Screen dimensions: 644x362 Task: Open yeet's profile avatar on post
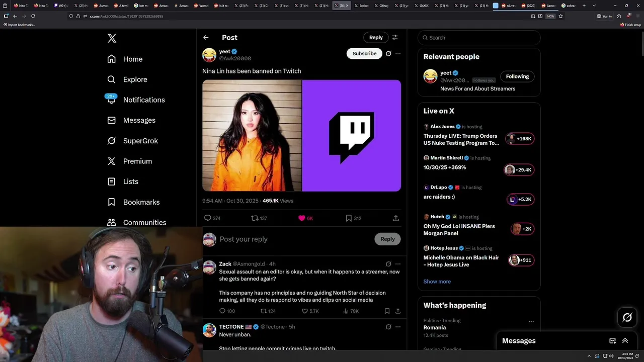[x=209, y=55]
